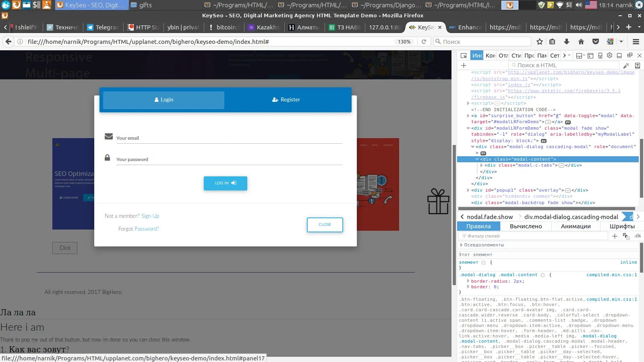Viewport: 644px width, 362px height.
Task: Add new node with plus icon
Action: point(464,65)
